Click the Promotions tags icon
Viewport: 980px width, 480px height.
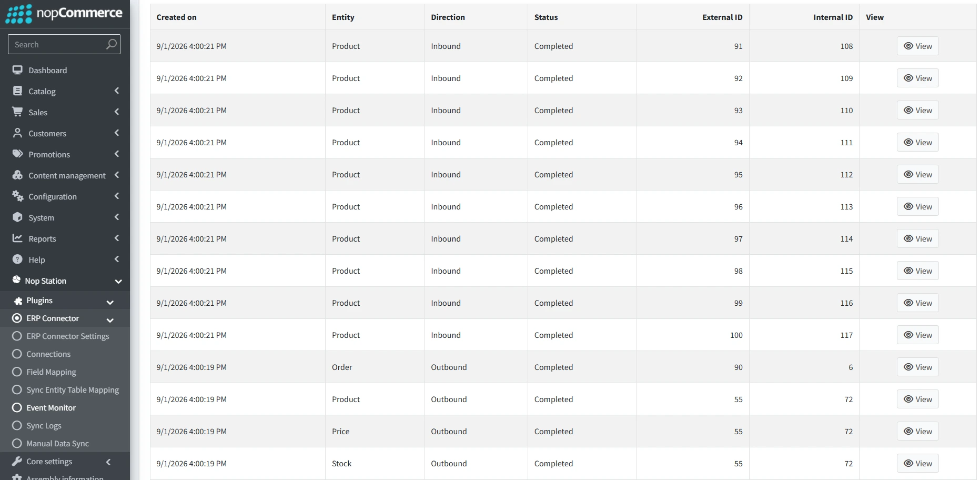[x=17, y=154]
